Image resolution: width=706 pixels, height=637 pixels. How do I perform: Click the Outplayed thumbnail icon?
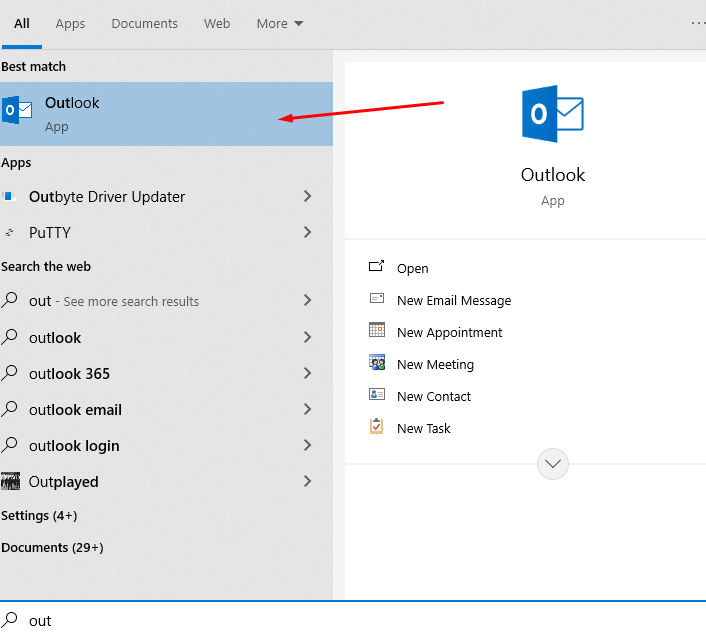10,481
